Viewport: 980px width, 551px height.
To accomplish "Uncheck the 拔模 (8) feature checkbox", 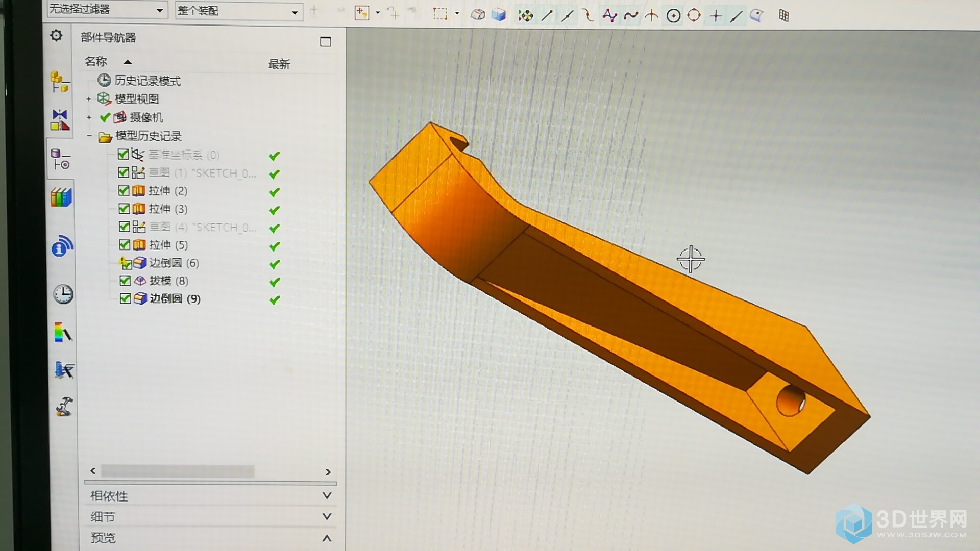I will [x=125, y=281].
